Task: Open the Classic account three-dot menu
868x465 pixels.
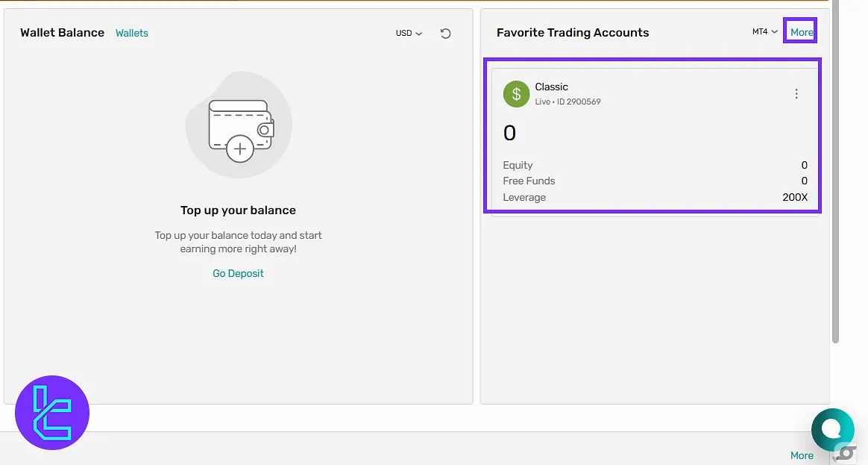Action: pos(796,94)
